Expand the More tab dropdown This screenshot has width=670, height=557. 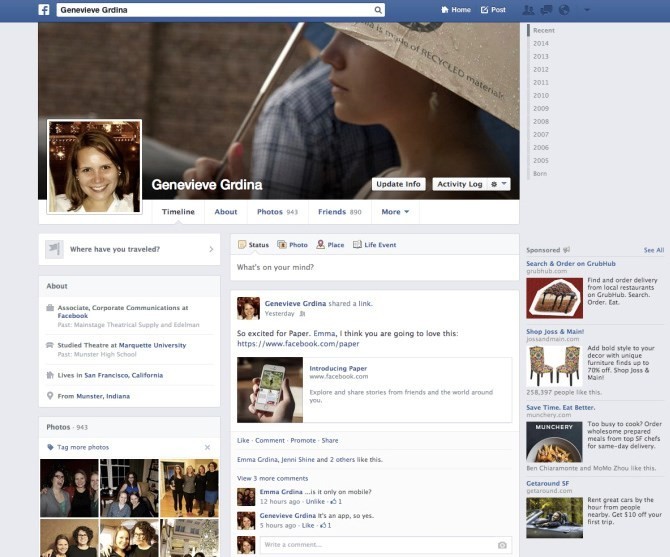pyautogui.click(x=395, y=212)
